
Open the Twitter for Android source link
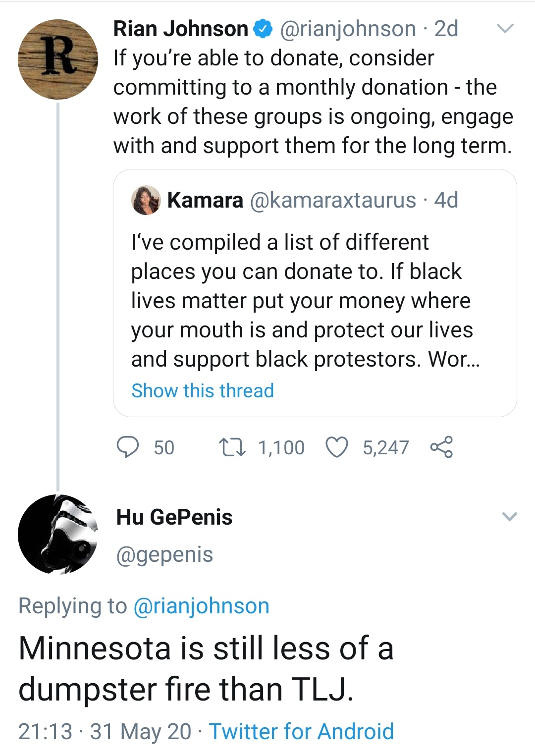pyautogui.click(x=301, y=731)
